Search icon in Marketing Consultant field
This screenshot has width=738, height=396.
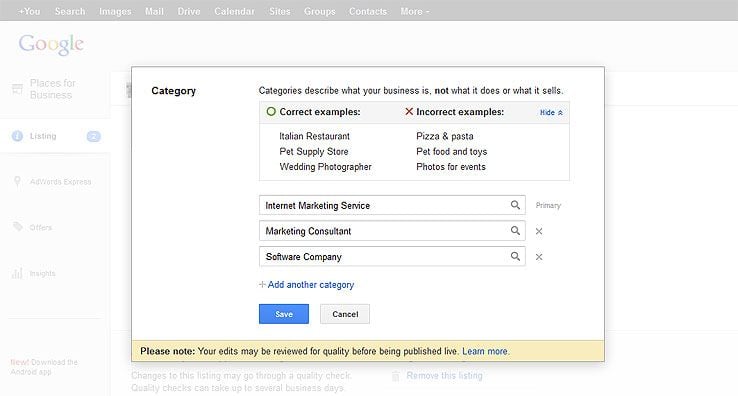click(x=515, y=231)
